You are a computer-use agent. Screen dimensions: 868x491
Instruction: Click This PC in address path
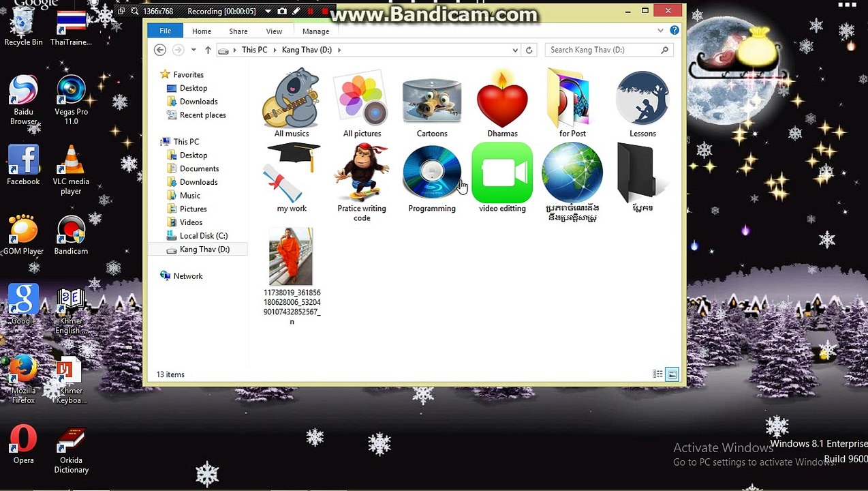254,50
